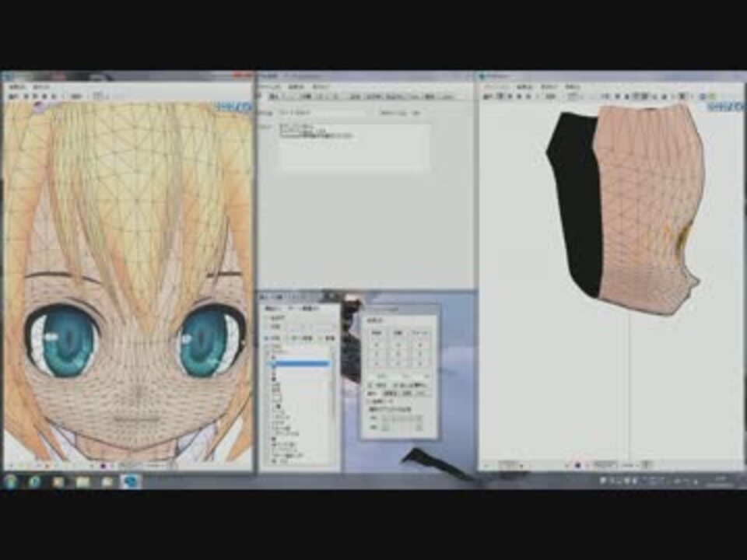Click the third-column bottom cell in the manipulation grid

pyautogui.click(x=420, y=365)
